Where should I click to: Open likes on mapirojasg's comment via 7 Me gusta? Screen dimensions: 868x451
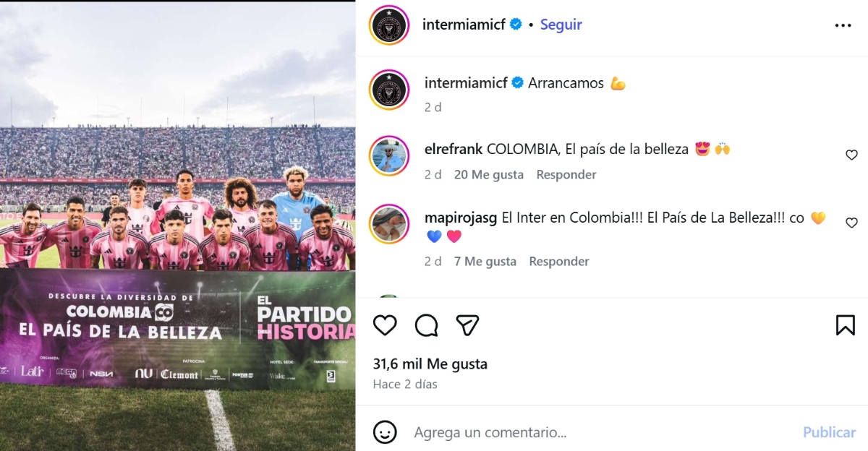(485, 261)
